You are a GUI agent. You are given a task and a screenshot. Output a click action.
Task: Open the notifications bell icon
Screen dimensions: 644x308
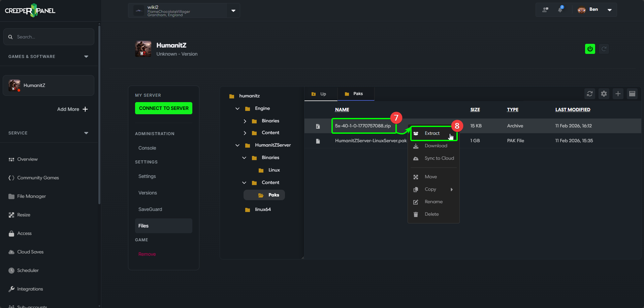(560, 10)
